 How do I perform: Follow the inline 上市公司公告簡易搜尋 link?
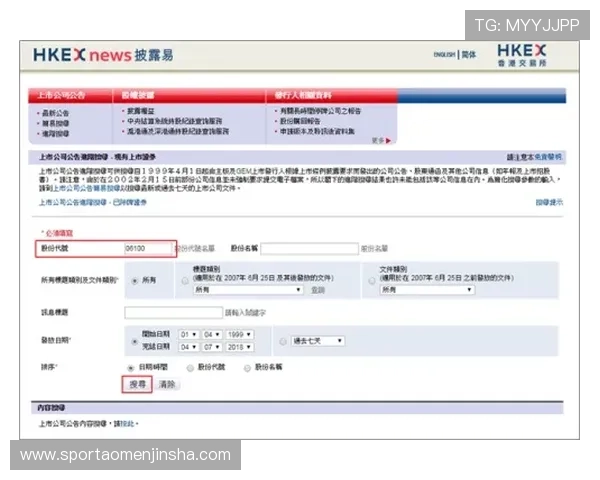point(86,188)
